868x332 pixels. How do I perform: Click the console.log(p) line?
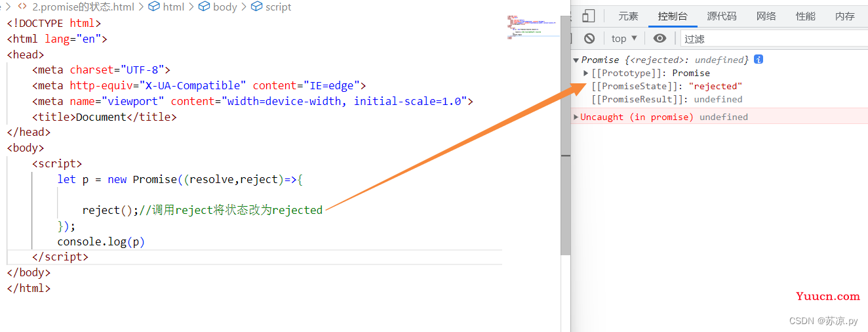tap(101, 241)
